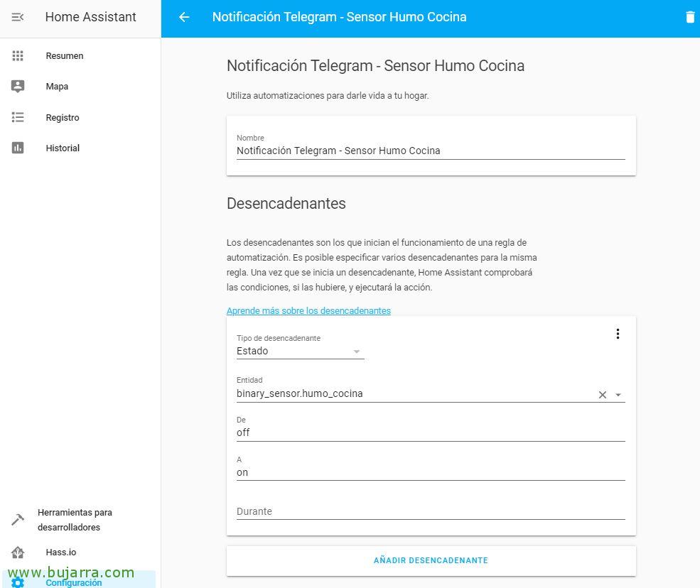
Task: Open the Historial chart icon
Action: click(x=17, y=148)
